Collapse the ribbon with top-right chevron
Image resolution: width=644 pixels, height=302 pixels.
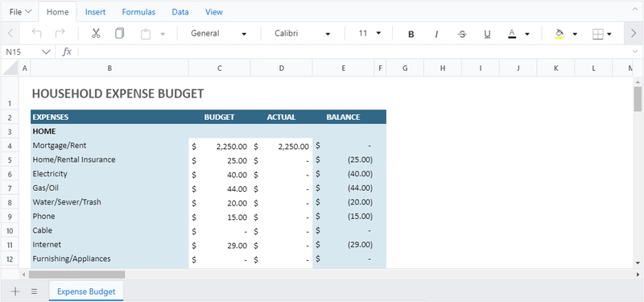tap(634, 9)
